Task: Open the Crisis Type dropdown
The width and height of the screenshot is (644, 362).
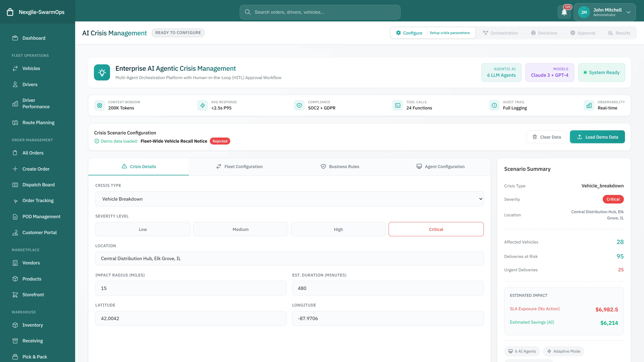Action: (289, 199)
